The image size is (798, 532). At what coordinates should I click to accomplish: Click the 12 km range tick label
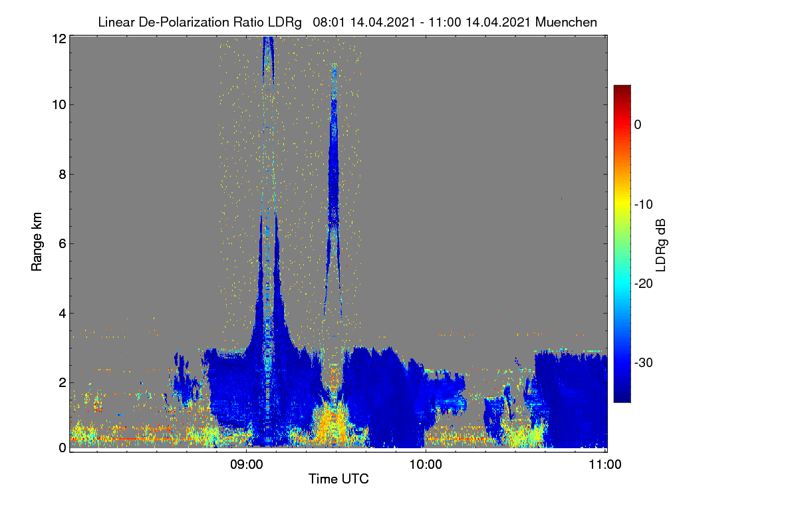[x=59, y=39]
